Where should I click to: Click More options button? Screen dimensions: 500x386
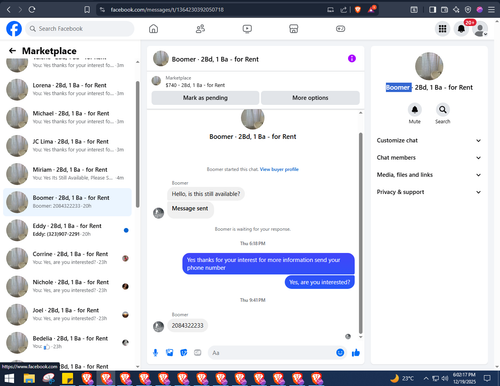310,98
